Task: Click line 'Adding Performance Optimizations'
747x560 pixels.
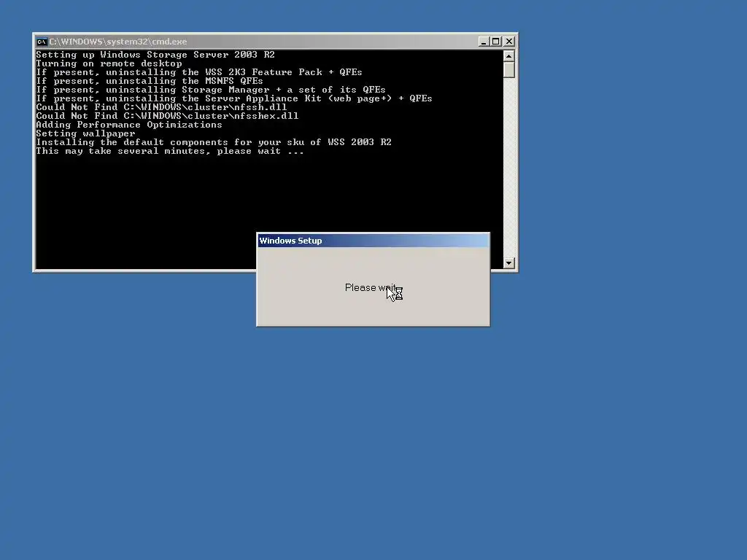Action: pyautogui.click(x=129, y=125)
